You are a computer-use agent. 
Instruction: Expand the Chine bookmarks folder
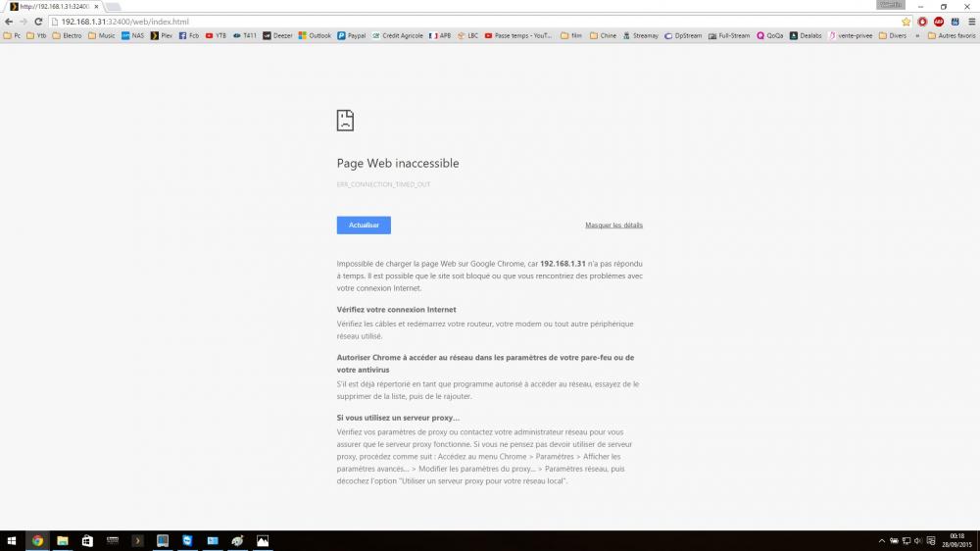[603, 35]
